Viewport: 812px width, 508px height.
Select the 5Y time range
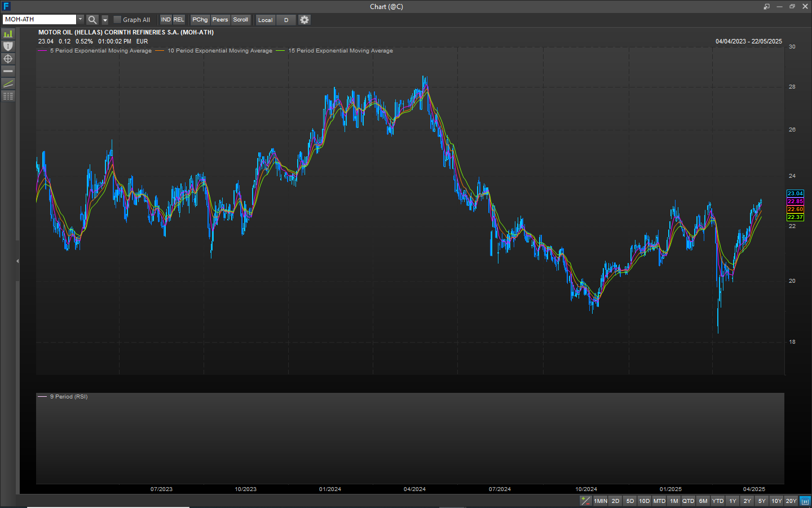762,501
